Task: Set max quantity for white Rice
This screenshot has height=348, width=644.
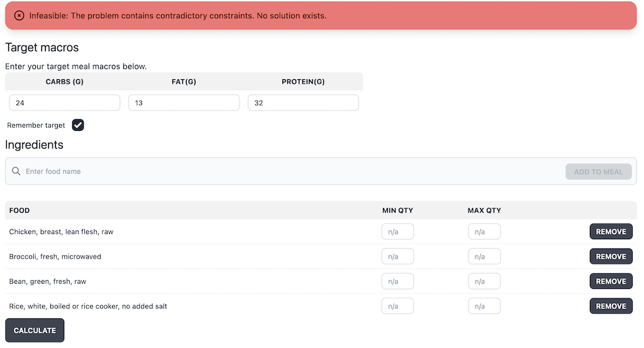Action: [484, 306]
